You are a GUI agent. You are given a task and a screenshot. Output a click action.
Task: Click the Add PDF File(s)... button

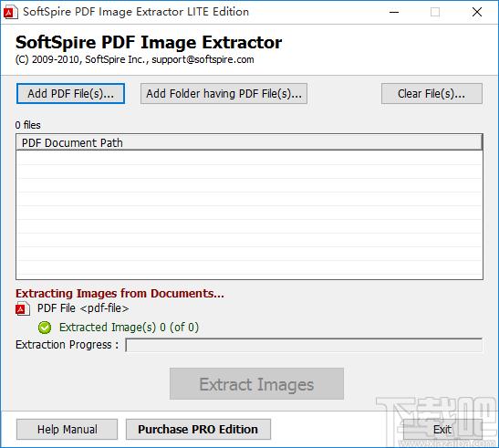(70, 94)
